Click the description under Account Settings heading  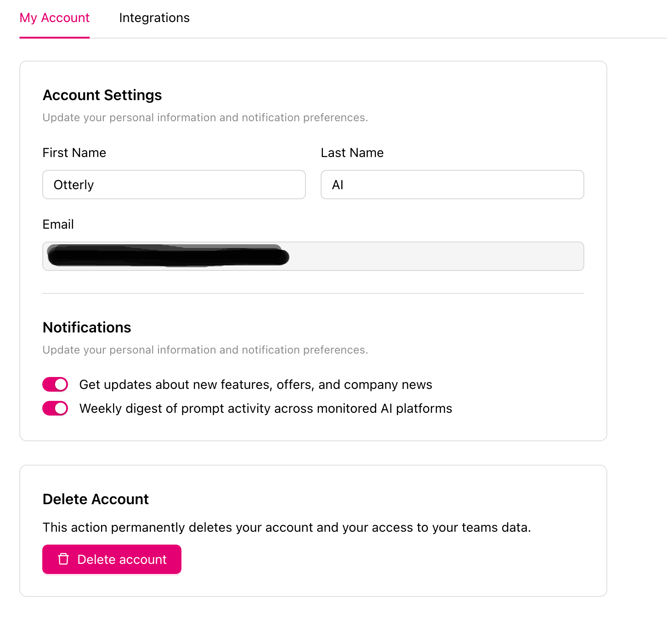(205, 117)
